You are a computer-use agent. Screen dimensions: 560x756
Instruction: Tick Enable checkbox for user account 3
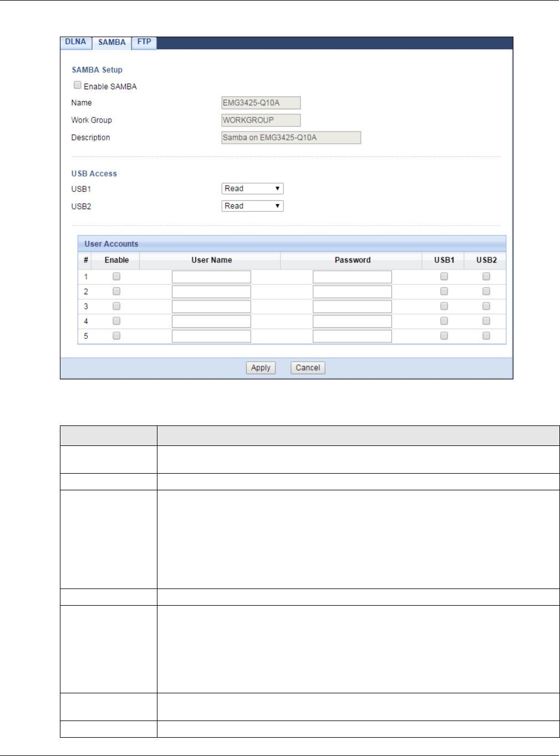click(116, 306)
